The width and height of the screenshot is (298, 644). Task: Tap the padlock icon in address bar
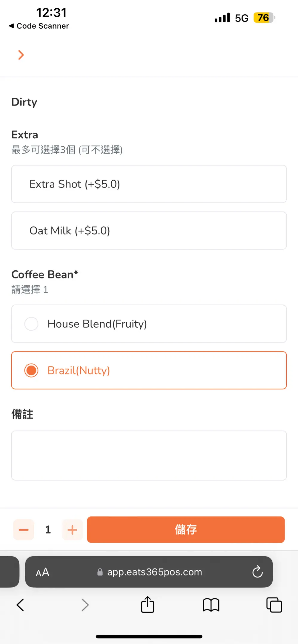100,572
